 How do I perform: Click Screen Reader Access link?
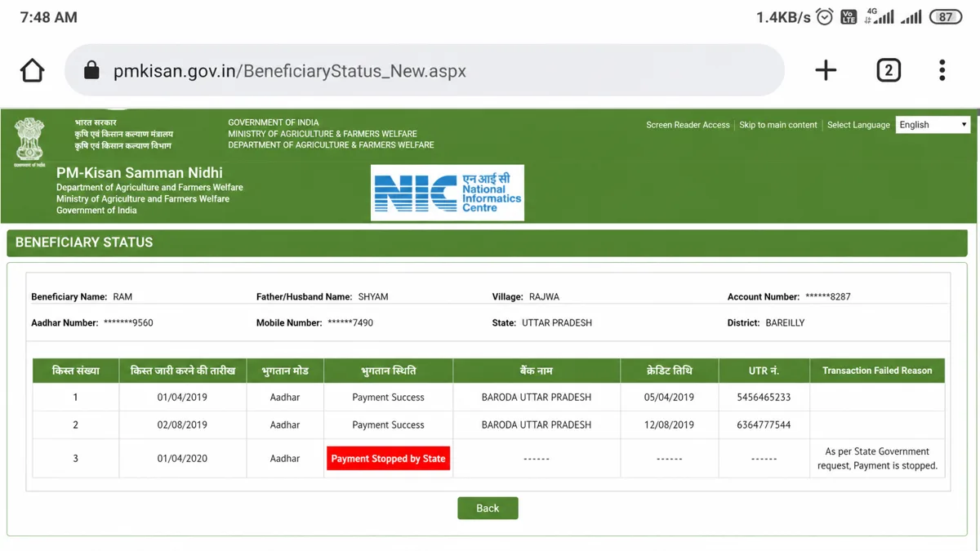click(x=688, y=125)
